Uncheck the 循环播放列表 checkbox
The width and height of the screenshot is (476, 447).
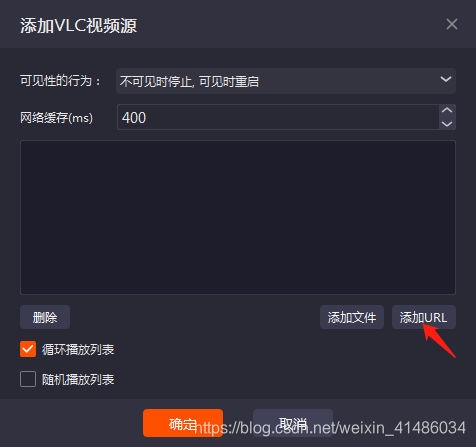click(28, 349)
